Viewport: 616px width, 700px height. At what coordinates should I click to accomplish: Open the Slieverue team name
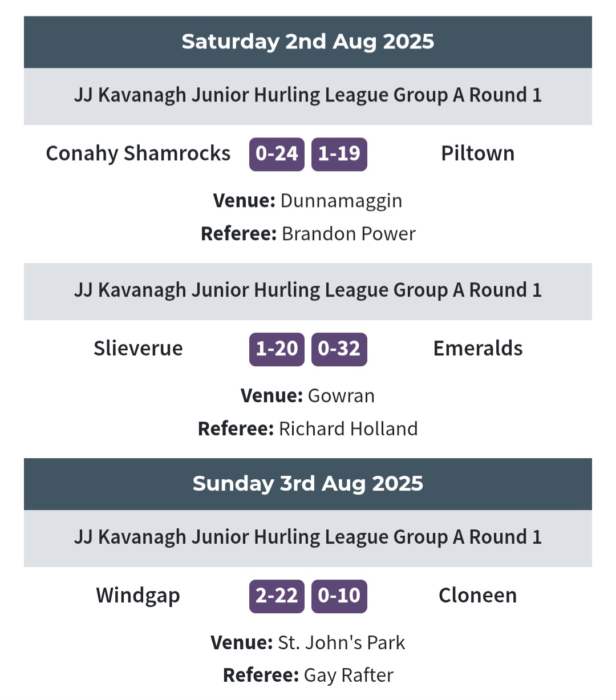(138, 349)
